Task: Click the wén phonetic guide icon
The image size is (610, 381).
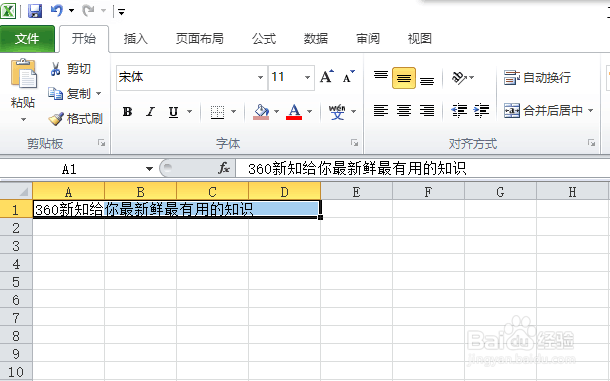Action: coord(337,112)
